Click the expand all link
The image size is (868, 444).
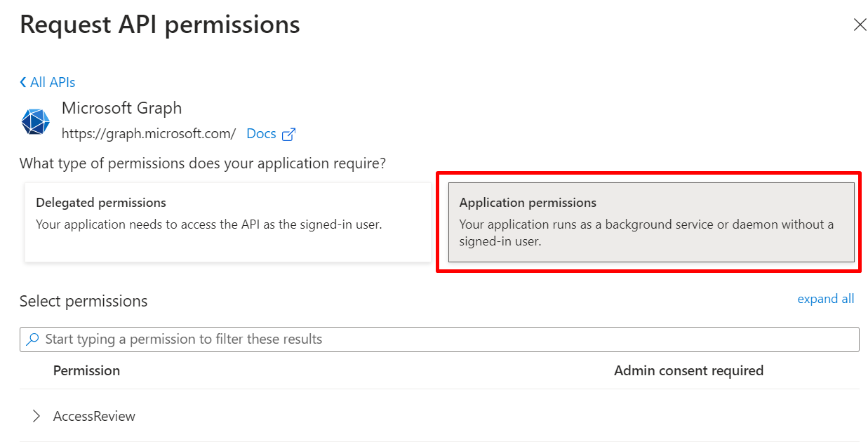pyautogui.click(x=825, y=299)
